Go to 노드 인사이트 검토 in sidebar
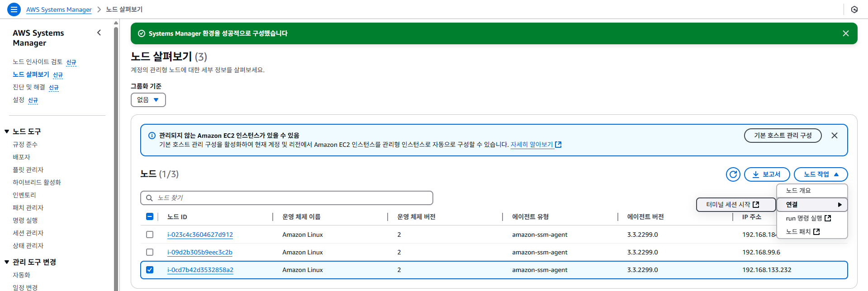The height and width of the screenshot is (291, 868). point(38,62)
